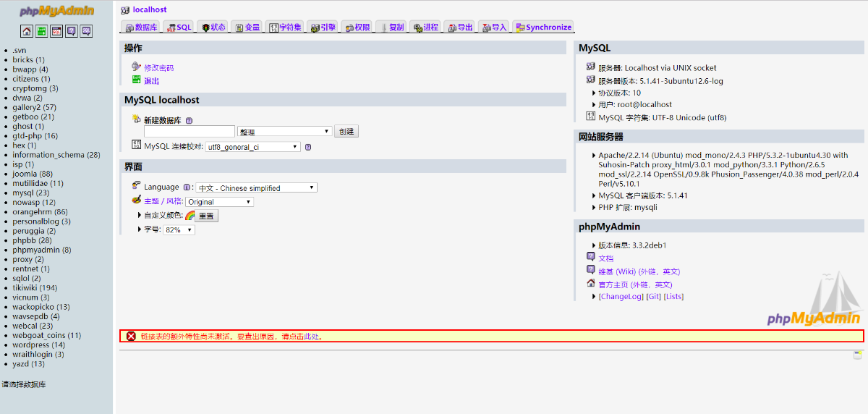The width and height of the screenshot is (868, 414).
Task: Open the 导出 tab
Action: (x=460, y=27)
